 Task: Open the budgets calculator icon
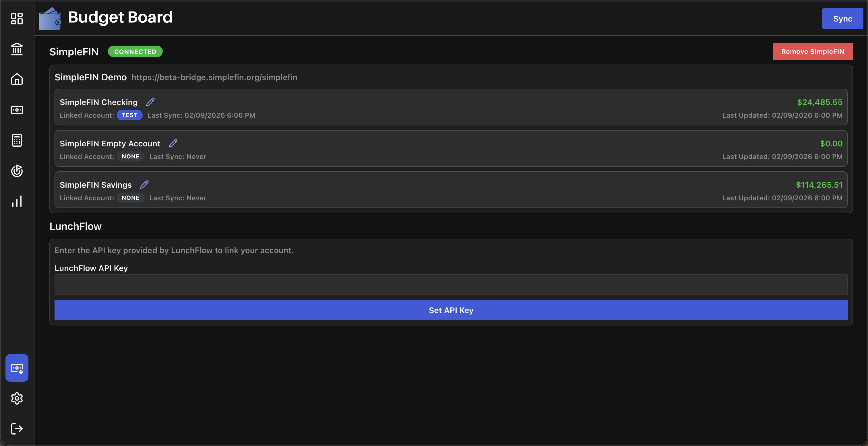point(17,140)
